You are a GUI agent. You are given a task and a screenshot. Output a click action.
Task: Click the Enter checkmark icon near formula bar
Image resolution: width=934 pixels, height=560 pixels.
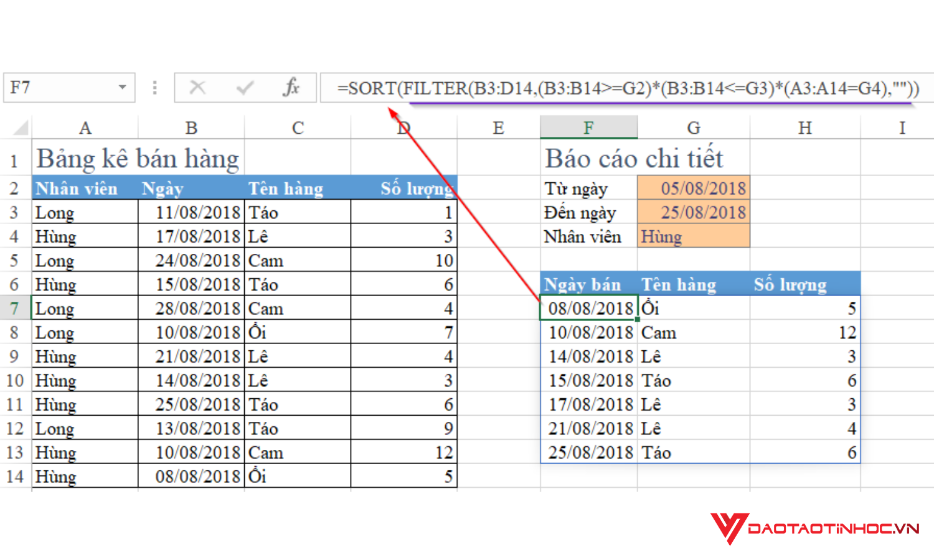[245, 87]
